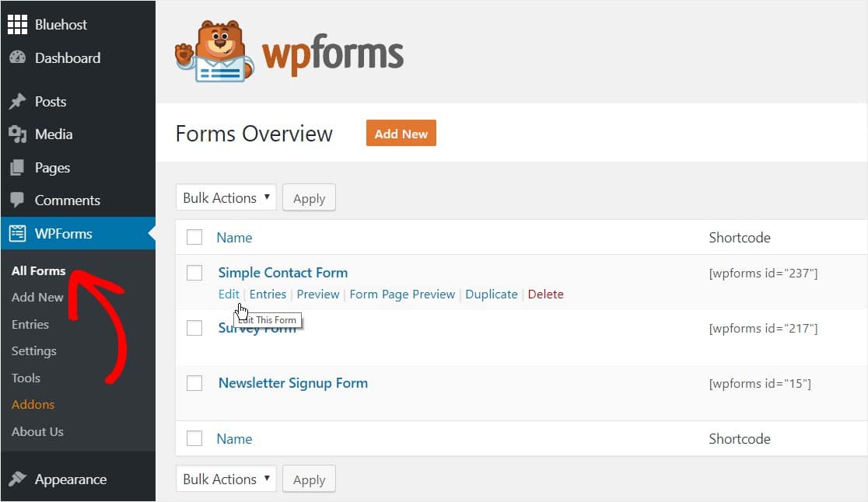This screenshot has width=868, height=502.
Task: Click the WPForms bear mascot logo
Action: 214,51
